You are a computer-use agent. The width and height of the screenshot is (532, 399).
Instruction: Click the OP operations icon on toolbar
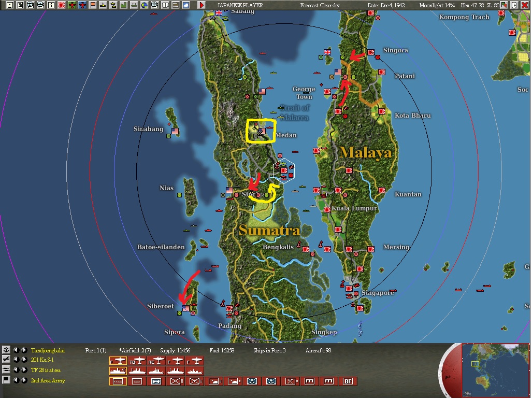coord(165,5)
